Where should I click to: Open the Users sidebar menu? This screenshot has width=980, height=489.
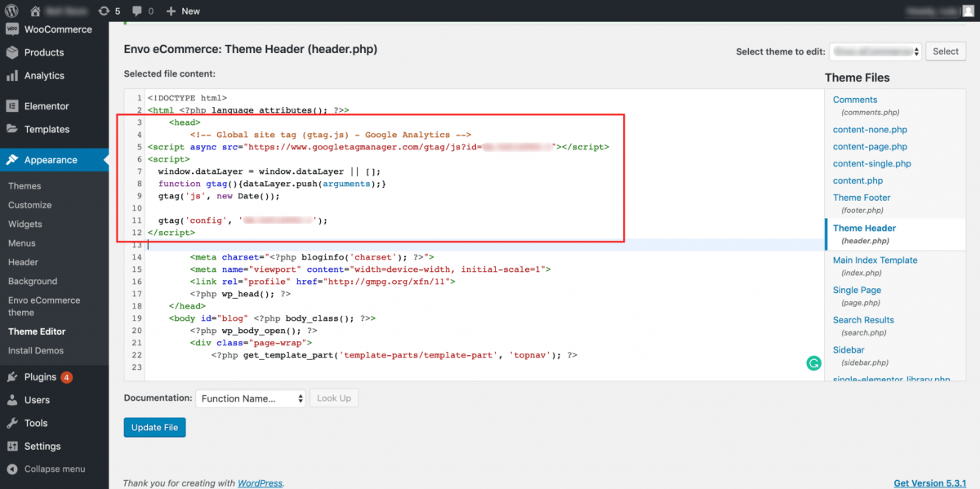[x=54, y=400]
